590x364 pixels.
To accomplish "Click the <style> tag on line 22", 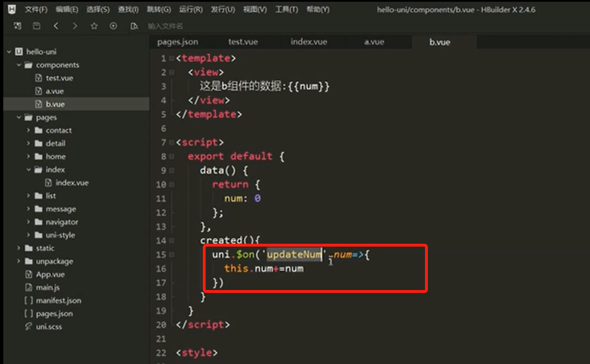I will [x=197, y=353].
